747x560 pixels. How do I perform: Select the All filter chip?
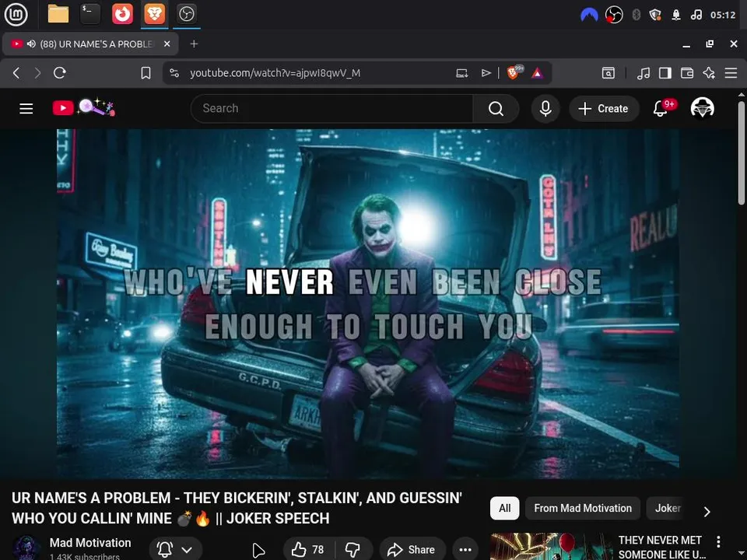[x=504, y=508]
